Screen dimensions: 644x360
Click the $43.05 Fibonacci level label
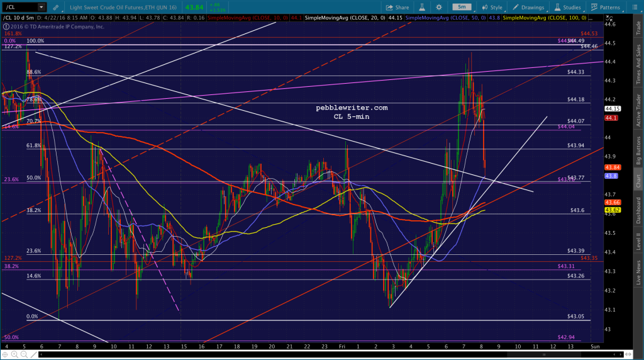pyautogui.click(x=575, y=317)
